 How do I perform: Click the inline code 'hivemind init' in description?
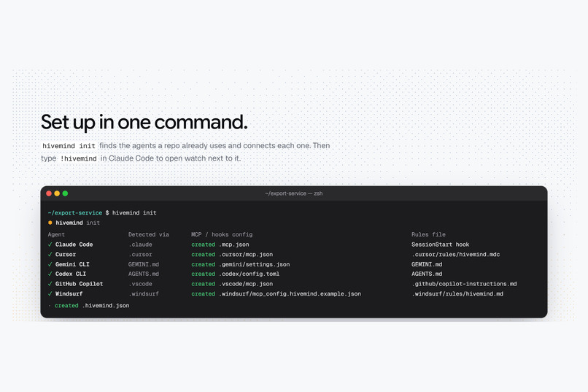tap(69, 146)
